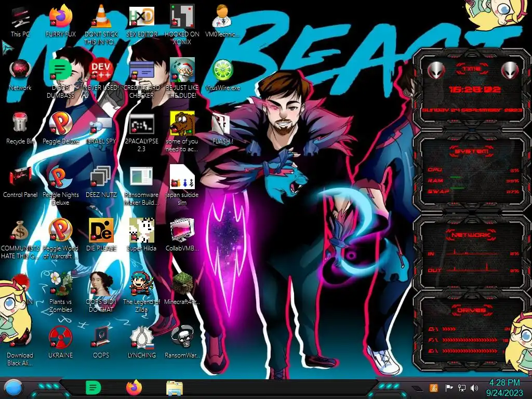
Task: Launch Peggle World of Warcraft shortcut
Action: pos(61,239)
